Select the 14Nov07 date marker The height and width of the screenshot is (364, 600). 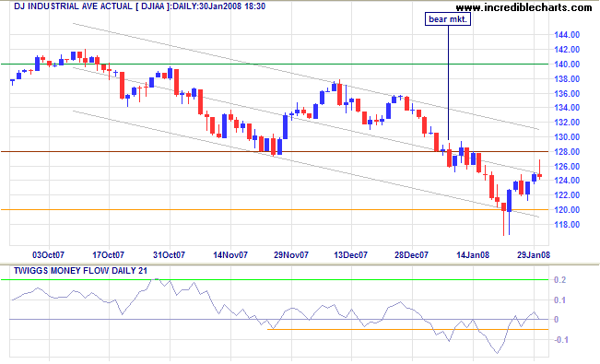230,255
